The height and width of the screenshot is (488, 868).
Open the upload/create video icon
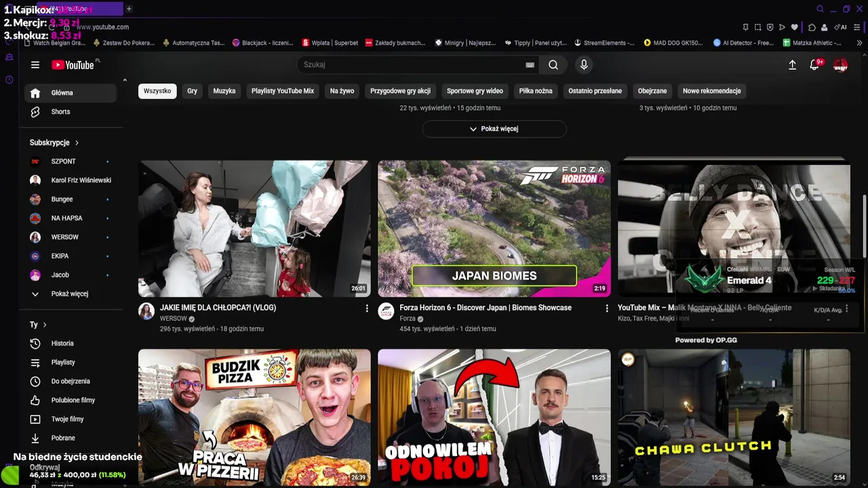coord(792,65)
